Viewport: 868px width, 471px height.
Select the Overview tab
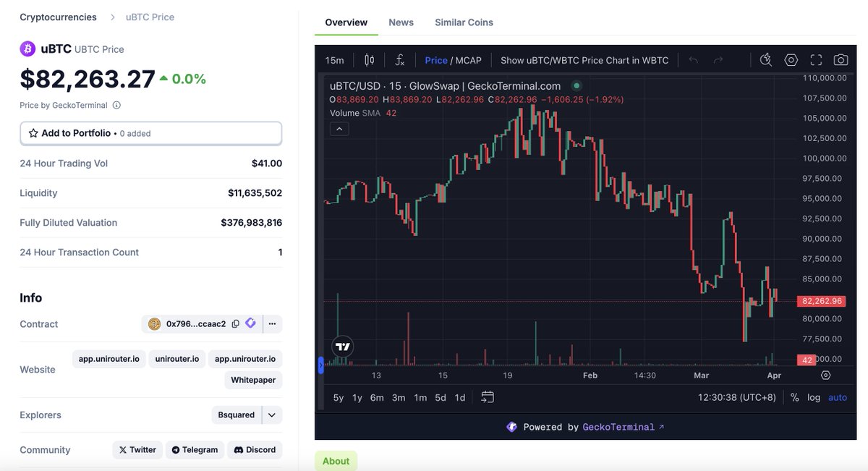[346, 22]
